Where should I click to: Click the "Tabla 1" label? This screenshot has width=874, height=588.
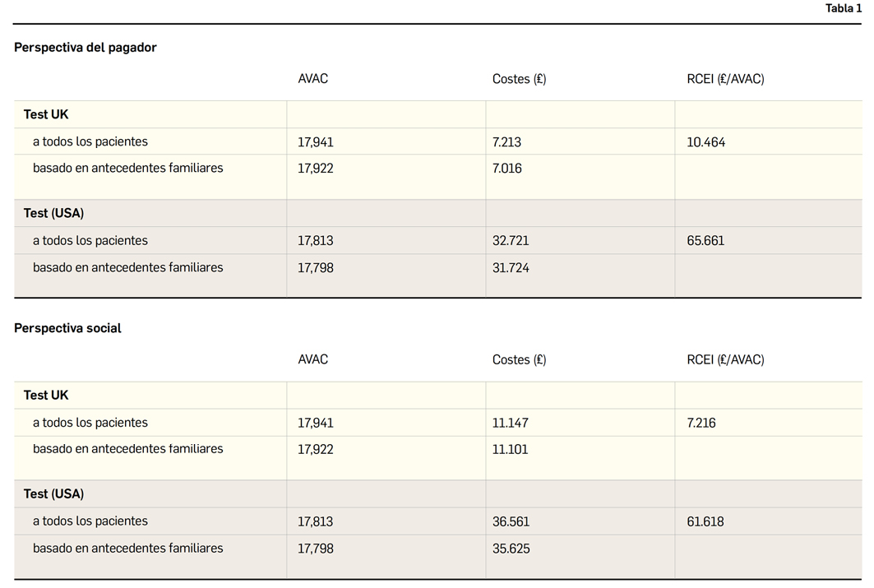point(844,8)
